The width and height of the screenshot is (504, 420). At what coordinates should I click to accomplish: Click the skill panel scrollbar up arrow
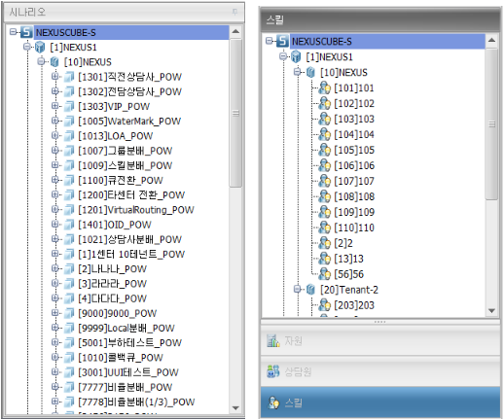491,41
